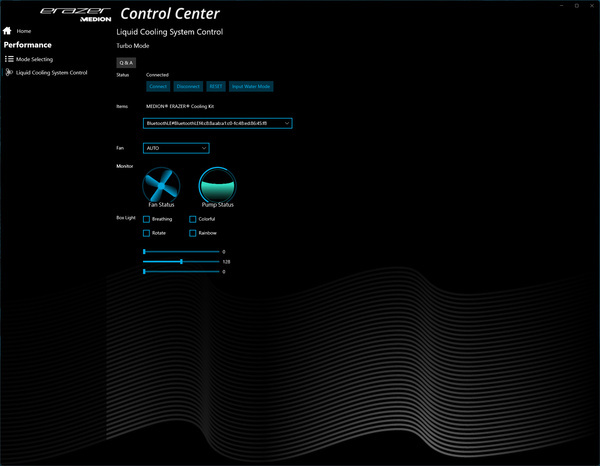600x466 pixels.
Task: Click the middle slider set to 128
Action: (x=181, y=261)
